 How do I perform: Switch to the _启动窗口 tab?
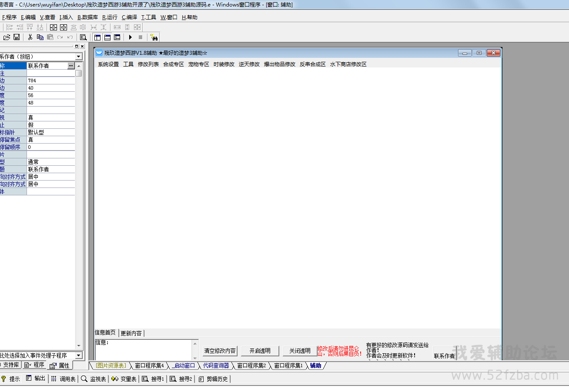[184, 365]
